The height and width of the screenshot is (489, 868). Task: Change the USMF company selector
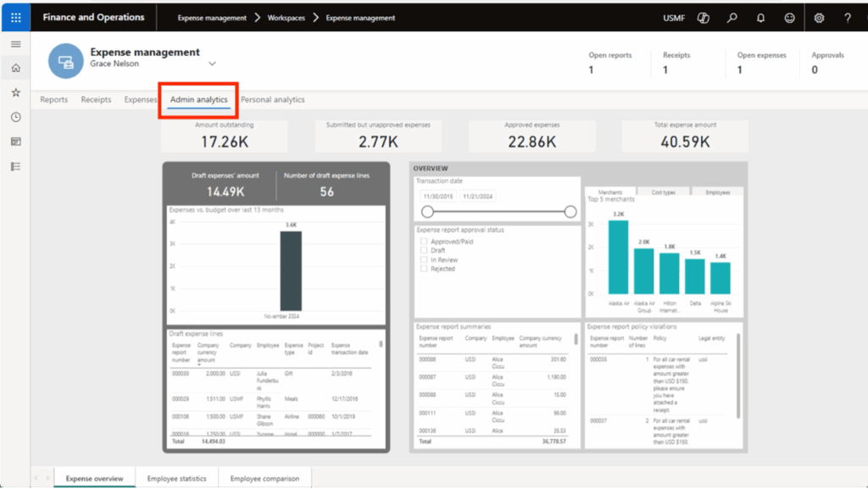coord(674,18)
